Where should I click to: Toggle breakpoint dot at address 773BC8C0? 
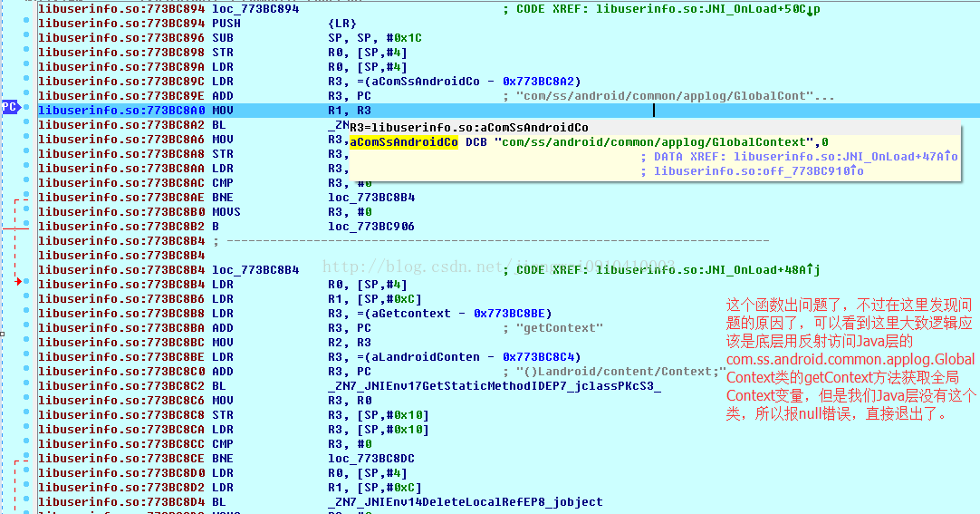pos(26,368)
